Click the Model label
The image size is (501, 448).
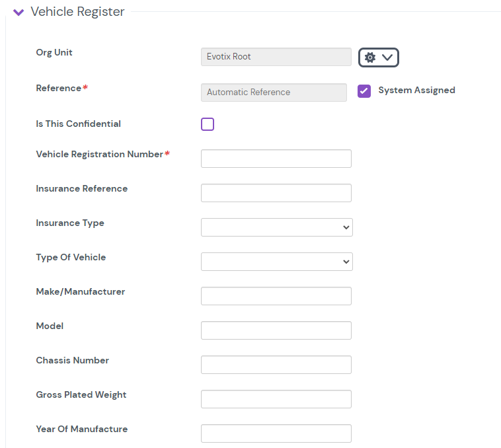[50, 326]
